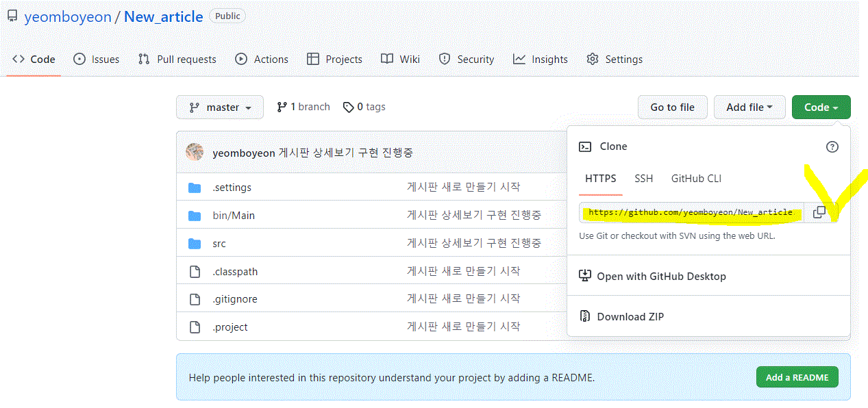Click the .classpath file icon
Image resolution: width=868 pixels, height=408 pixels.
pos(195,272)
